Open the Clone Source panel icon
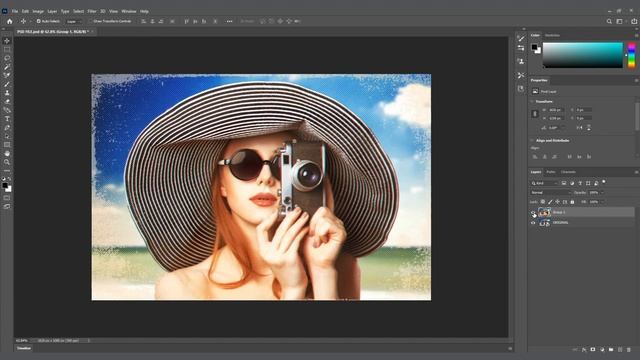 521,61
